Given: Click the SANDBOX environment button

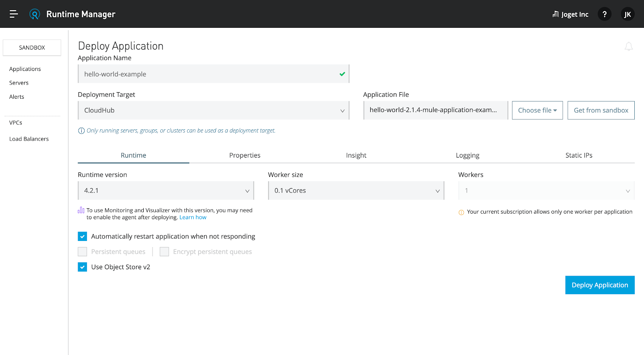Looking at the screenshot, I should [x=32, y=48].
